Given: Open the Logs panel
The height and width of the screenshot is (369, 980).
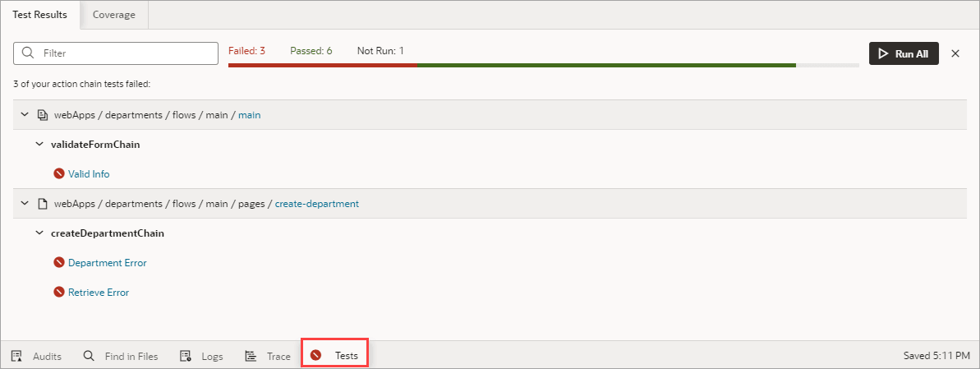Looking at the screenshot, I should coord(201,357).
